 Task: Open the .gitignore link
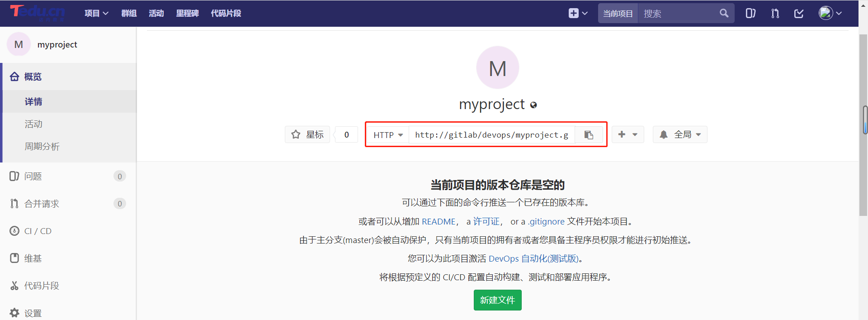(x=547, y=222)
